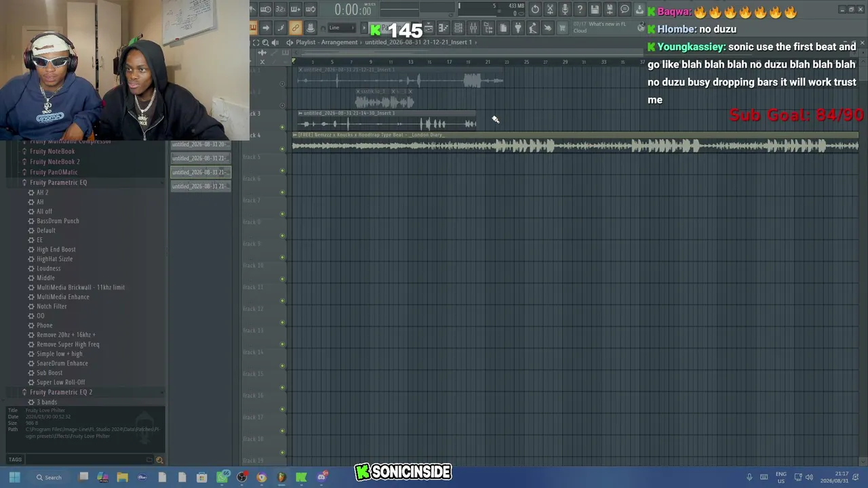Open FL Studio from the taskbar
868x488 pixels.
pyautogui.click(x=281, y=477)
